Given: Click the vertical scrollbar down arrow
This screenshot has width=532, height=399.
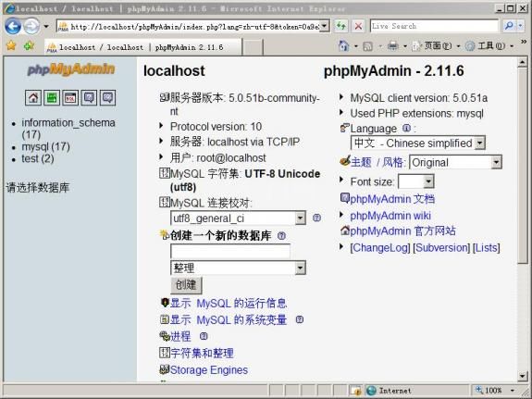Looking at the screenshot, I should point(523,375).
